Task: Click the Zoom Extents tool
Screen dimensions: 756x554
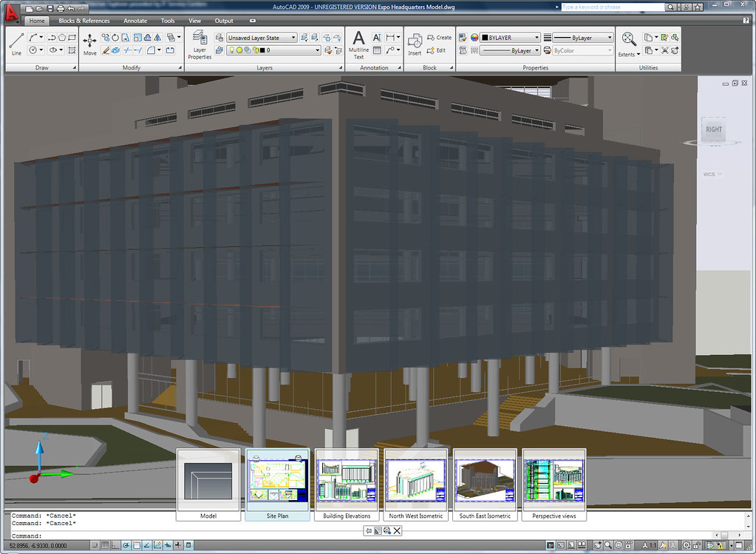Action: point(629,38)
